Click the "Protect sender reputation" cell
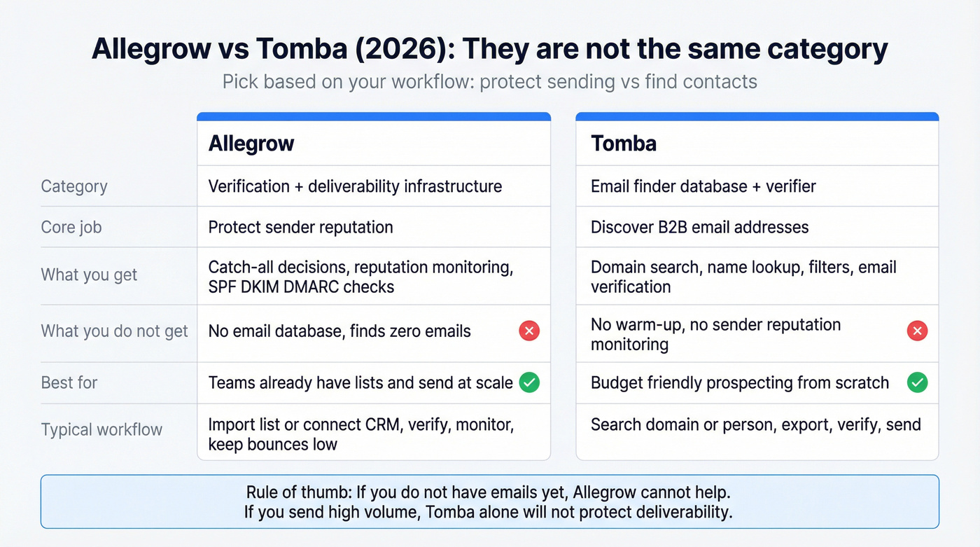This screenshot has height=547, width=980. pos(301,227)
